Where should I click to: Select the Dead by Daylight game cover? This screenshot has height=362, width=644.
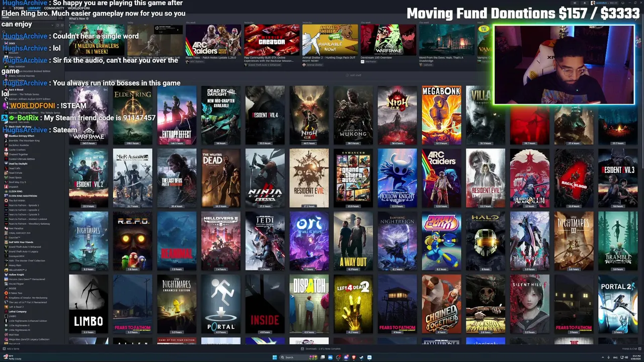(x=221, y=115)
